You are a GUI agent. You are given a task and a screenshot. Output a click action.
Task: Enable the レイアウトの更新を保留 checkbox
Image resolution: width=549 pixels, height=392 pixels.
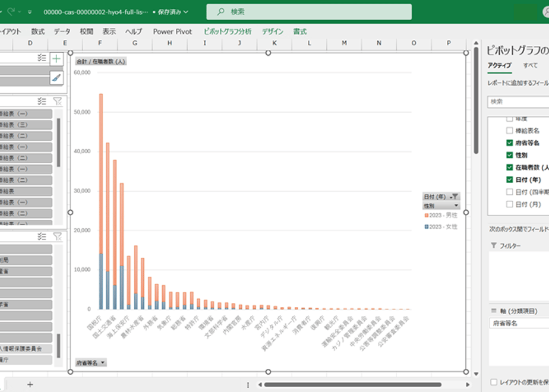tap(494, 382)
